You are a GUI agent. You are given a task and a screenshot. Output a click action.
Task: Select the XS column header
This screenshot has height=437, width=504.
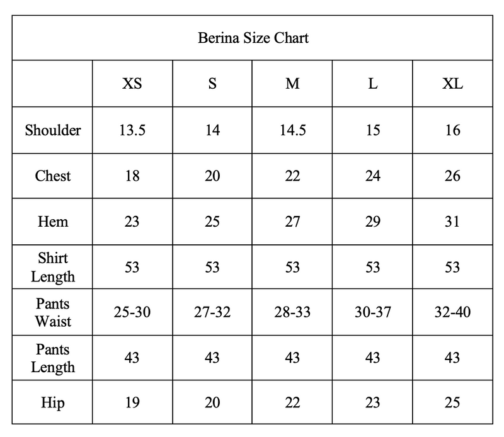132,84
